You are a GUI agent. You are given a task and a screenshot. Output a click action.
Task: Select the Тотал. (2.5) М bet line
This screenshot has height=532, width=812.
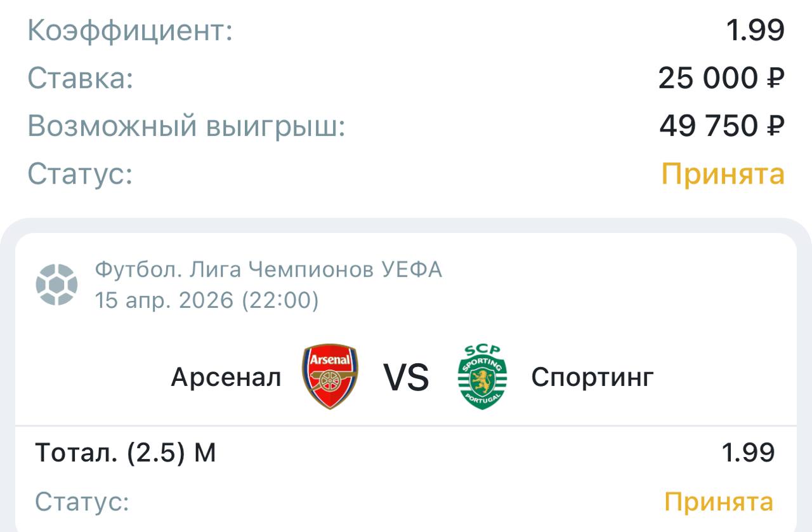pos(126,453)
